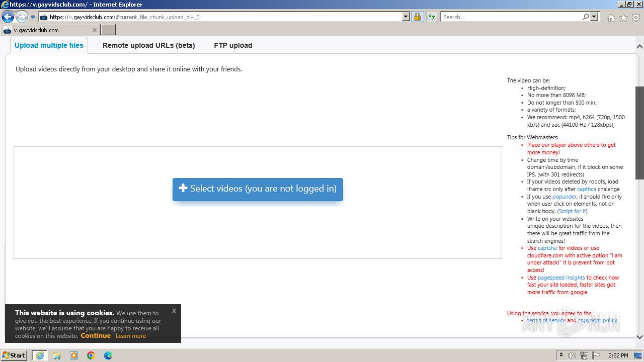Screen dimensions: 644x362
Task: Open File Explorer folder taskbar icon
Action: coord(57,355)
